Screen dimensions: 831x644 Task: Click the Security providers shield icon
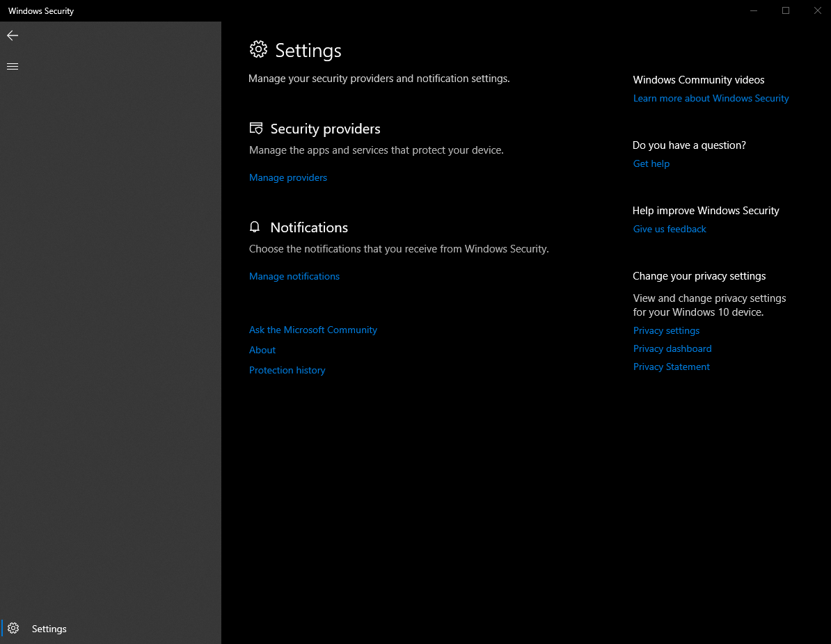pyautogui.click(x=256, y=128)
